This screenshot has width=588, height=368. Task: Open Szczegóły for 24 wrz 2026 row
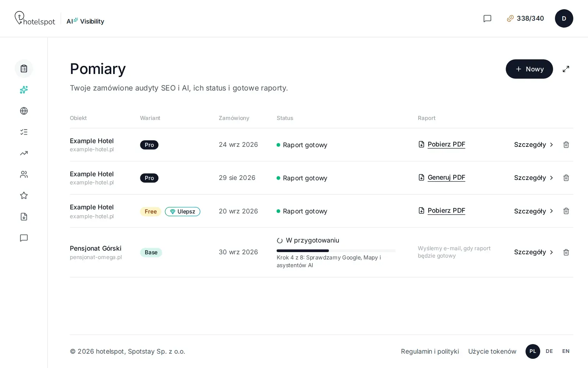[x=534, y=145]
